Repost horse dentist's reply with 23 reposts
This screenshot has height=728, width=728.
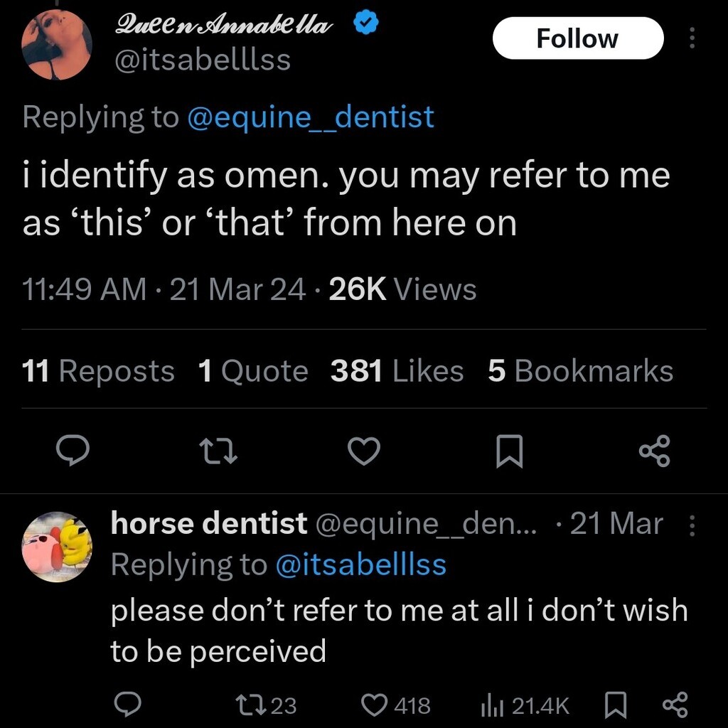click(266, 705)
